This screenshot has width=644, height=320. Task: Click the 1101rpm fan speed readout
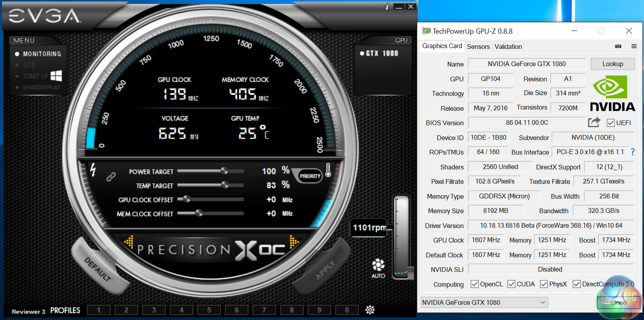tap(370, 228)
